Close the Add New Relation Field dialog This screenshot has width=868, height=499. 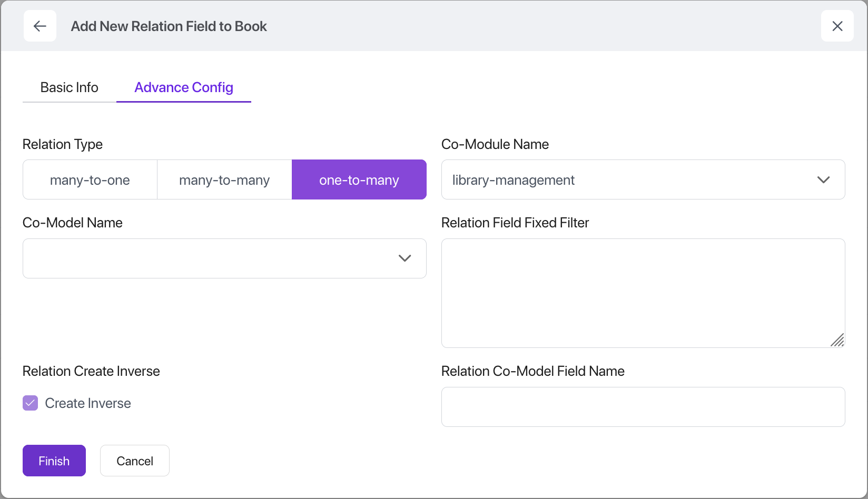[837, 26]
